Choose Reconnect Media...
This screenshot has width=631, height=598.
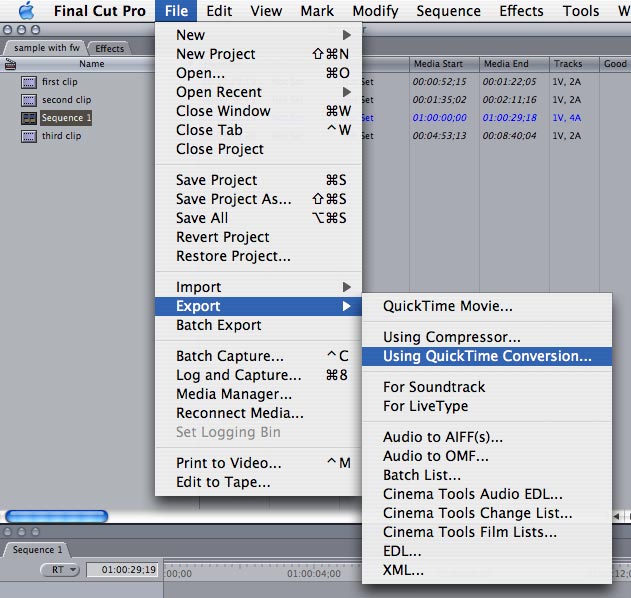258,413
